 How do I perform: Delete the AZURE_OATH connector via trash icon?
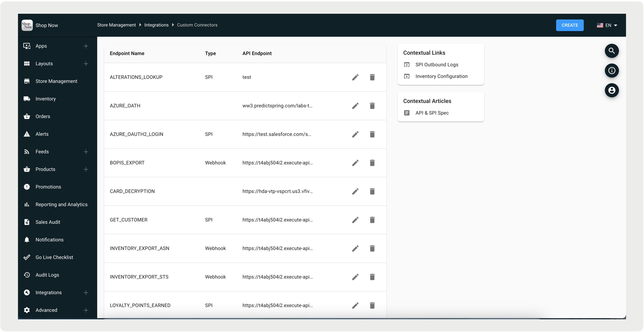pyautogui.click(x=372, y=106)
